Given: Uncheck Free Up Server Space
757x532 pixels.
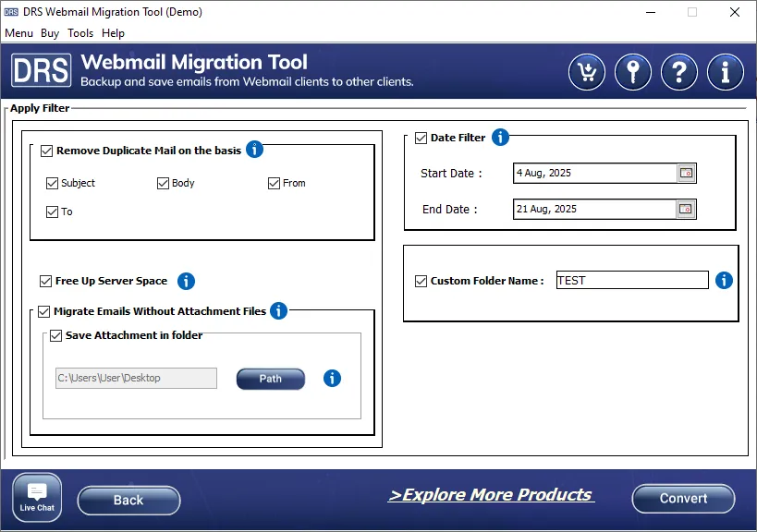Looking at the screenshot, I should 45,281.
